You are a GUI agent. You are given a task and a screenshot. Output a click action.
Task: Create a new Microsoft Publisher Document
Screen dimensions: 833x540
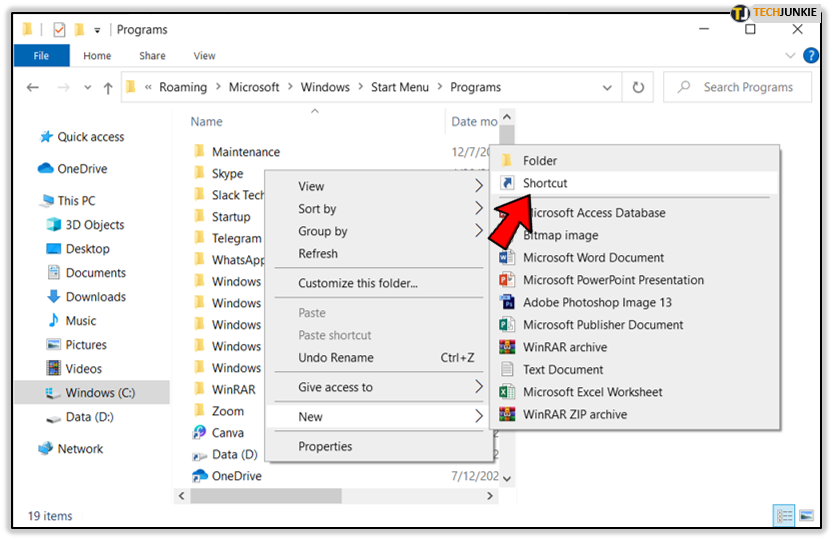[x=635, y=324]
